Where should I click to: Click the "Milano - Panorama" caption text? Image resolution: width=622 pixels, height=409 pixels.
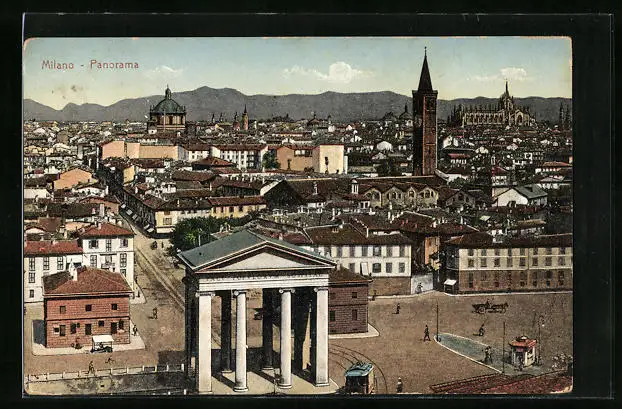[90, 64]
